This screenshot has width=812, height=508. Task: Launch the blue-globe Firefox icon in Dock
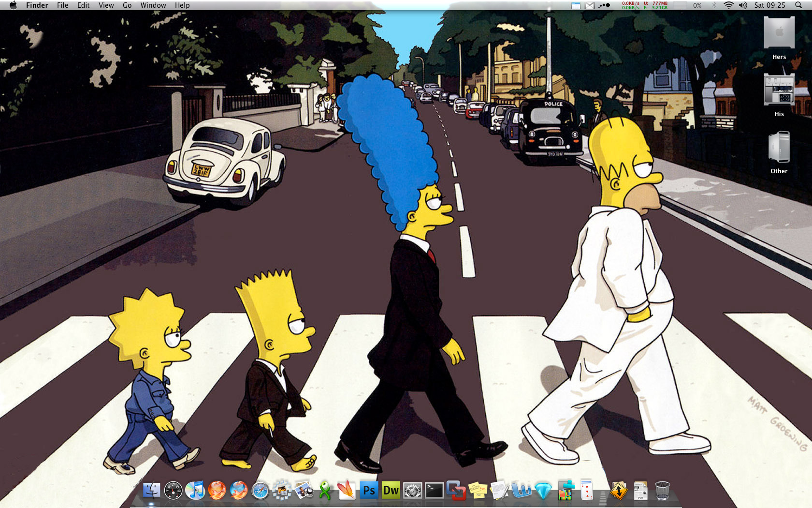[239, 491]
